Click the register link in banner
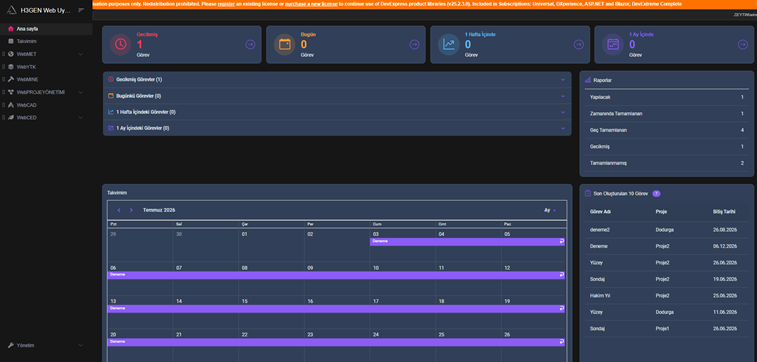This screenshot has width=757, height=362. point(226,4)
